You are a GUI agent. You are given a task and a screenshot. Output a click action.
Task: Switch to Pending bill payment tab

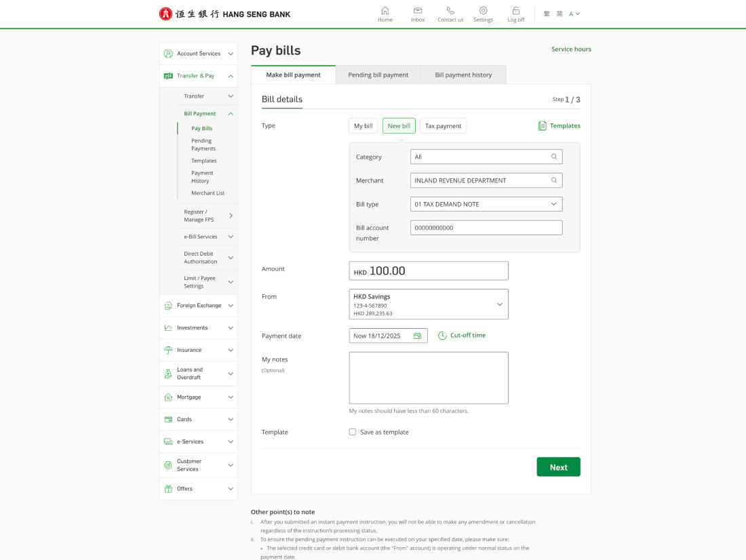tap(378, 75)
